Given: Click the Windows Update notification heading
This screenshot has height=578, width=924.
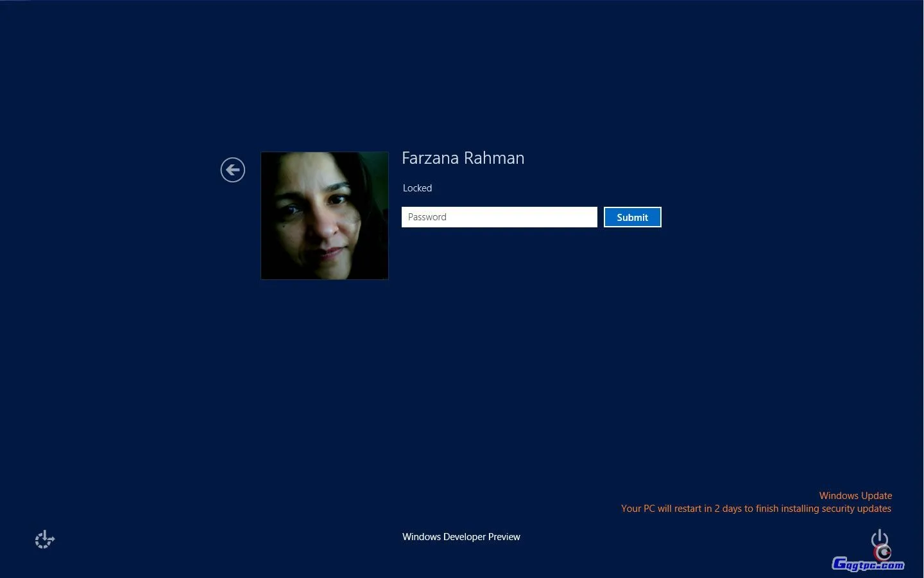Looking at the screenshot, I should (x=855, y=496).
